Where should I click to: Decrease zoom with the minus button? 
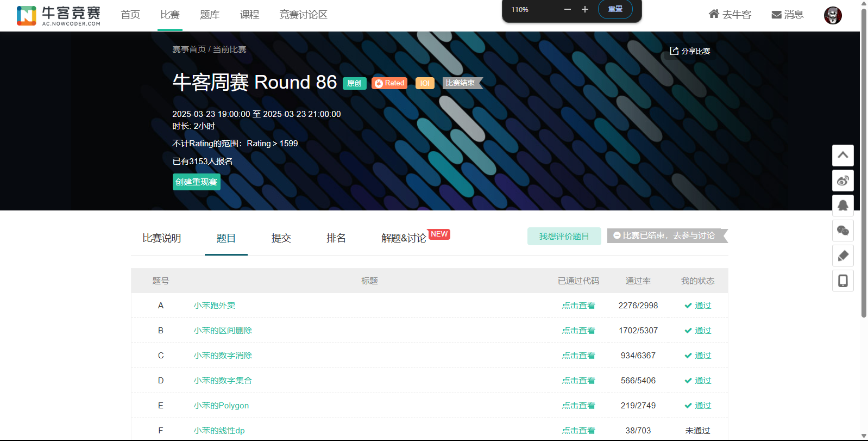(x=568, y=9)
